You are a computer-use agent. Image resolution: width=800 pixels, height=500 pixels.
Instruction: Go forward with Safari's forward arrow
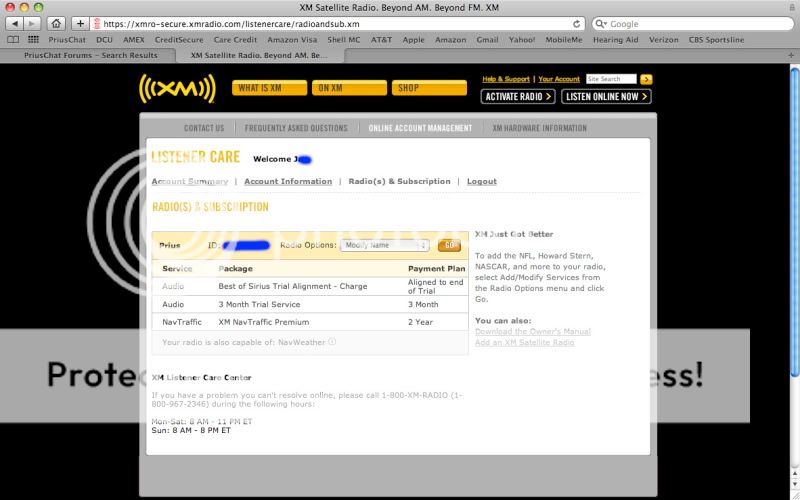point(32,23)
